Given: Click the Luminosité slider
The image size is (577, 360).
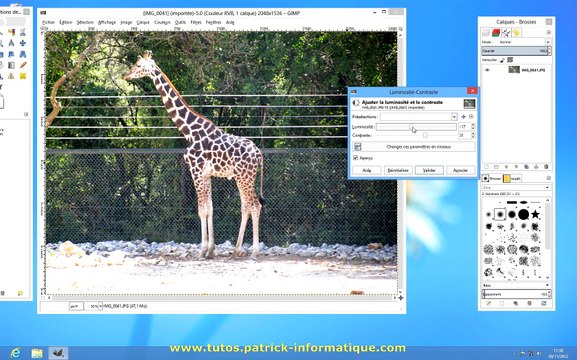Looking at the screenshot, I should point(416,127).
